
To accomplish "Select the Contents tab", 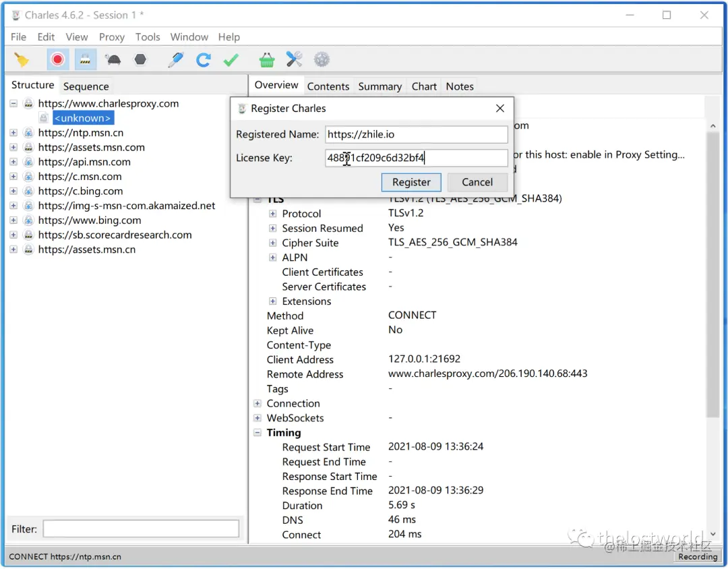I will [x=328, y=86].
